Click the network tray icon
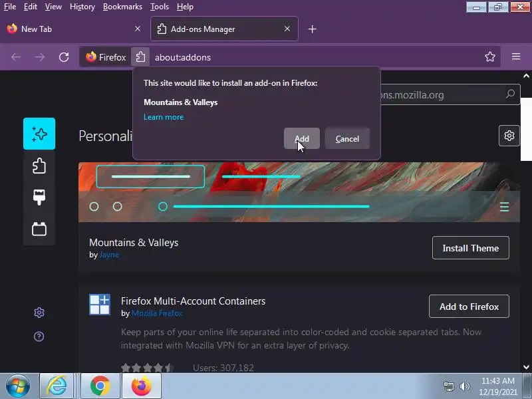Screen dimensions: 532x399 pos(448,386)
